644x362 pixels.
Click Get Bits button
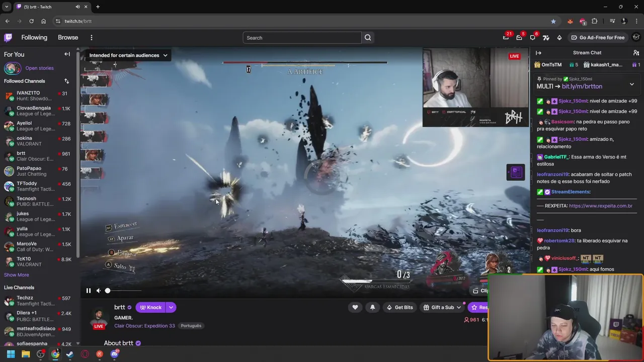[x=399, y=307]
